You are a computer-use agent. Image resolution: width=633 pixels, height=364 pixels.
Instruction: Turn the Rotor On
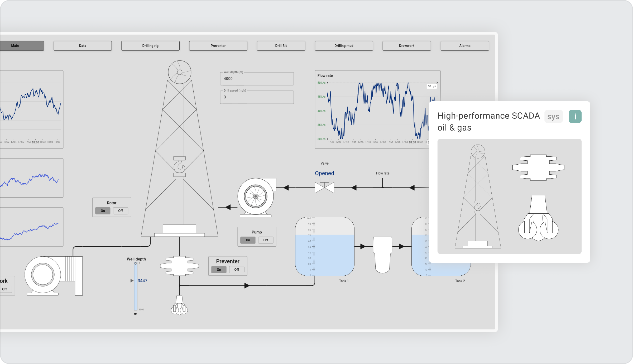103,211
